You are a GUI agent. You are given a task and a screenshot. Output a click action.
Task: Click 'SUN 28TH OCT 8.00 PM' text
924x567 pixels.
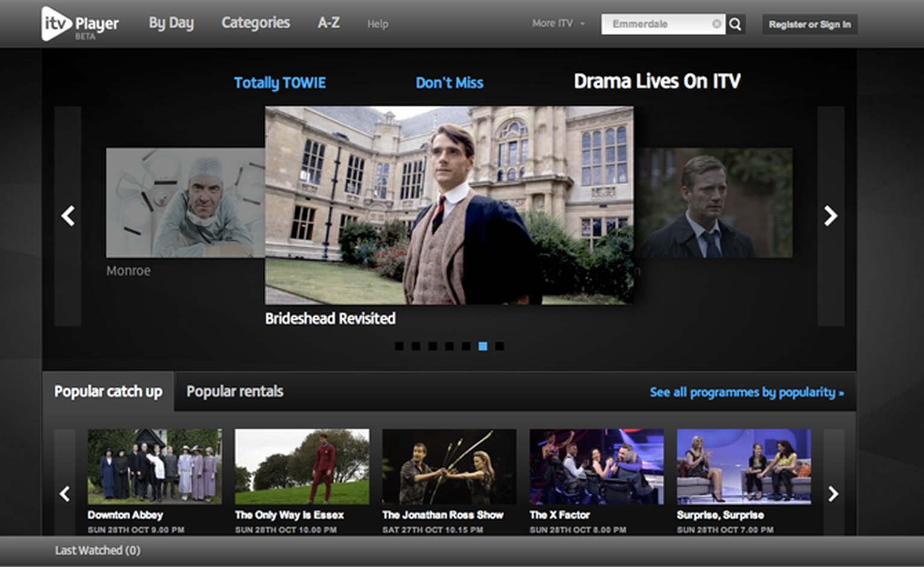coord(577,530)
